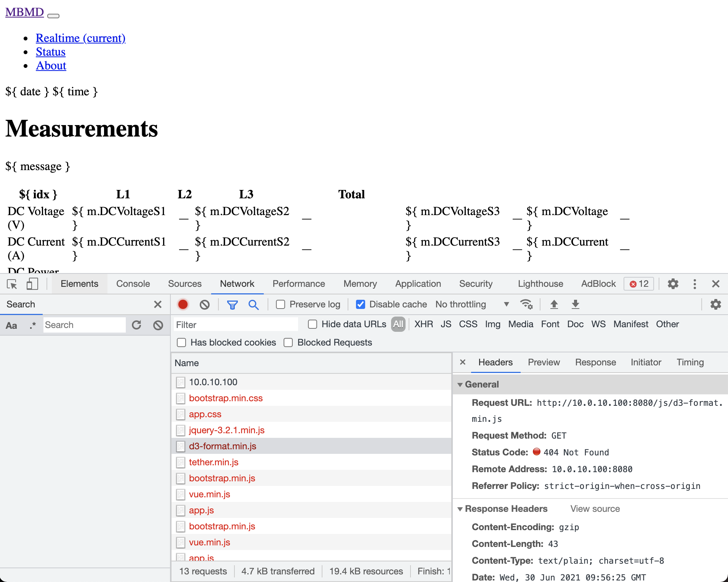Check Blocked Requests
The image size is (728, 582).
(x=288, y=342)
